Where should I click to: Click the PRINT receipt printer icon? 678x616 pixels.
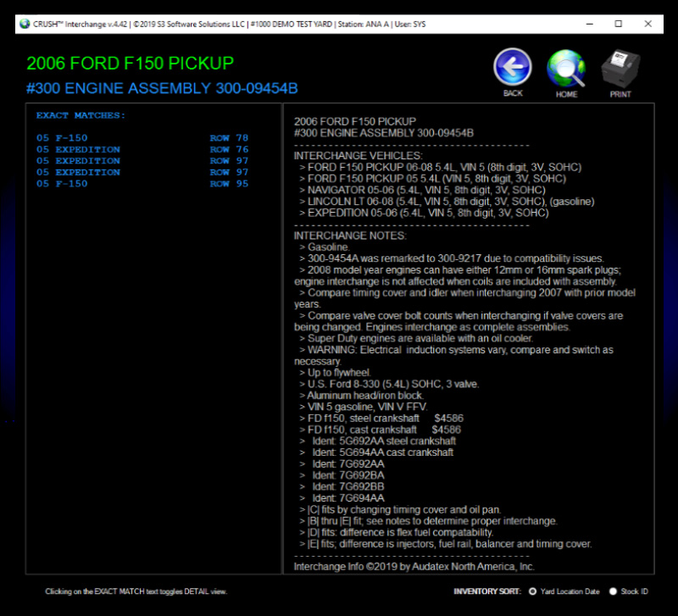pyautogui.click(x=620, y=69)
